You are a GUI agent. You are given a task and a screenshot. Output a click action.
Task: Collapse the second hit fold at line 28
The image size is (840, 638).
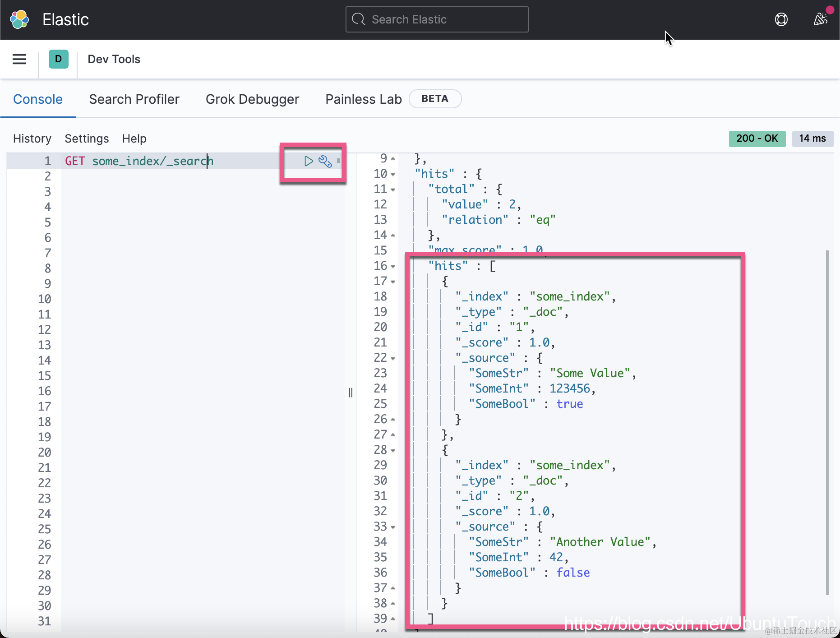point(393,450)
